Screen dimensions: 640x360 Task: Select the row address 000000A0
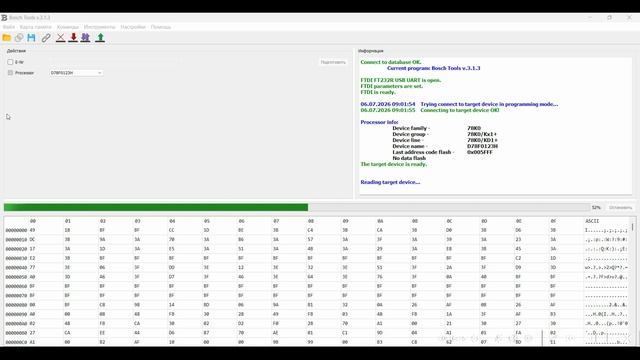(x=16, y=324)
